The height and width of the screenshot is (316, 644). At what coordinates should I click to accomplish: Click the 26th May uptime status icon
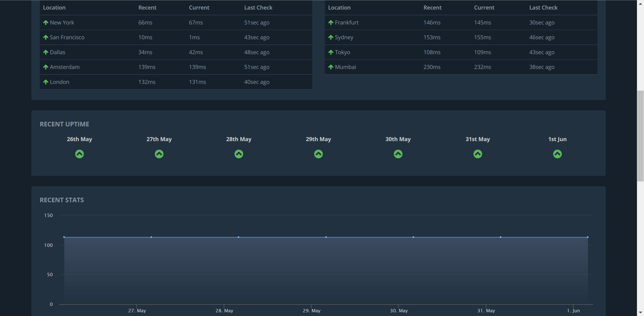point(79,154)
